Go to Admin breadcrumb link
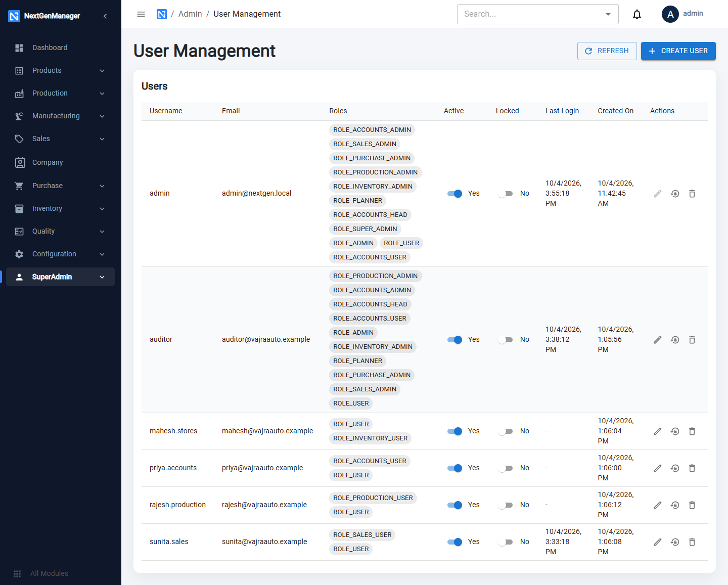728x585 pixels. (190, 14)
